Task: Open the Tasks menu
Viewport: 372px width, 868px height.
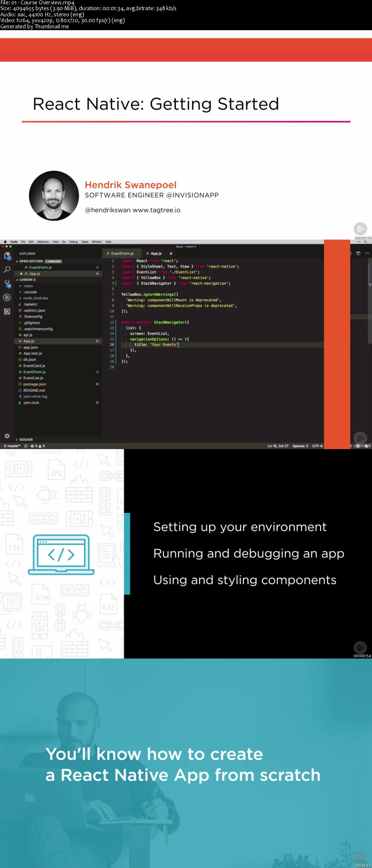Action: point(85,241)
